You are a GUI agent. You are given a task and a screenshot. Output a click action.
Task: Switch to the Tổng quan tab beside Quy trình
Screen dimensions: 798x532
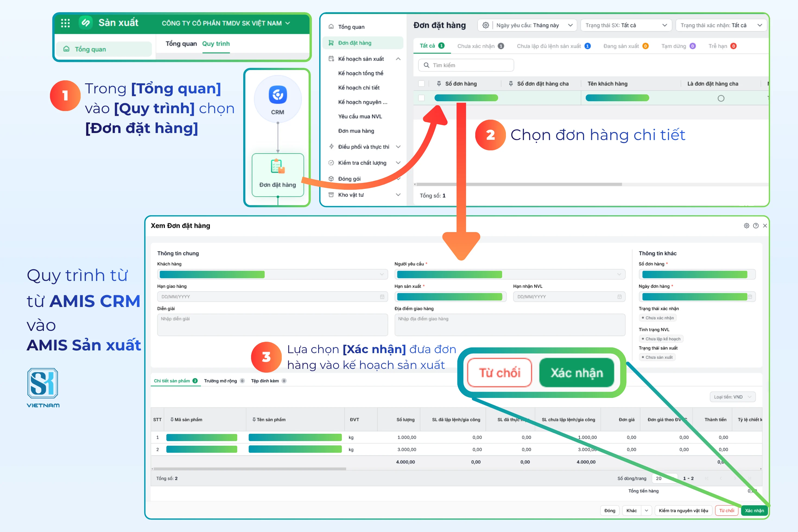(x=181, y=44)
